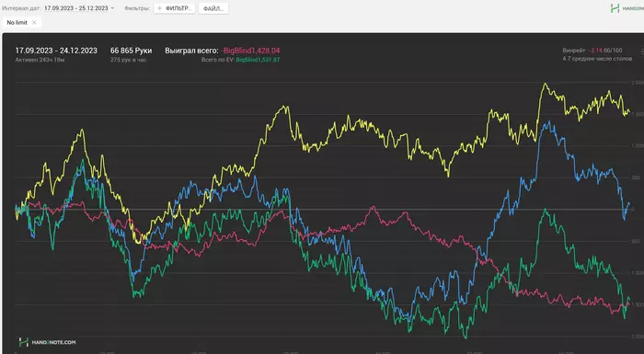Click the Винрейт -2.14 бб/100 stat
The image size is (644, 354).
592,50
